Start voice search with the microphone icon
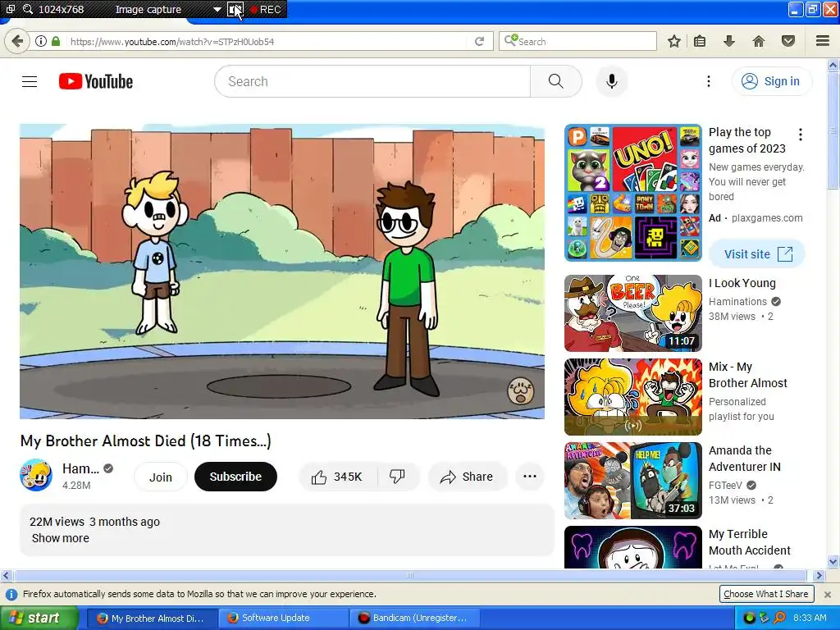The height and width of the screenshot is (630, 840). coord(611,81)
